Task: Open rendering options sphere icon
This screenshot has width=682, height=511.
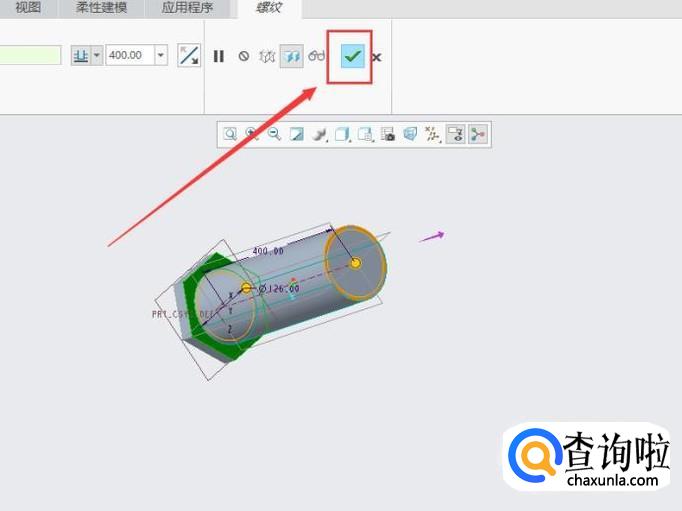Action: click(319, 134)
